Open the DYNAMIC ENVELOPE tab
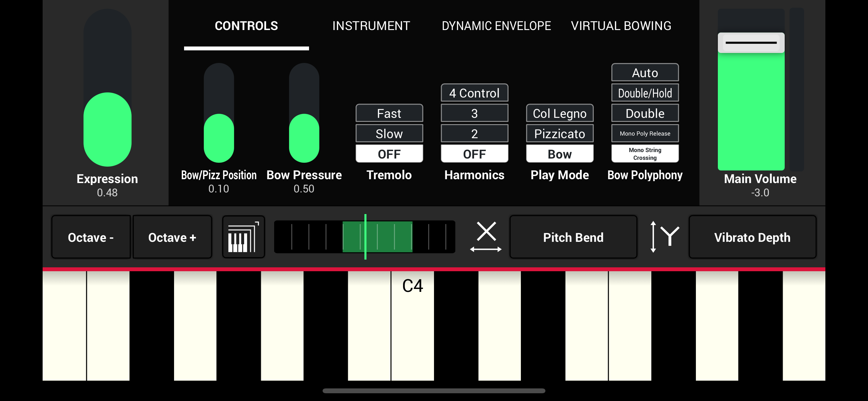 coord(496,26)
